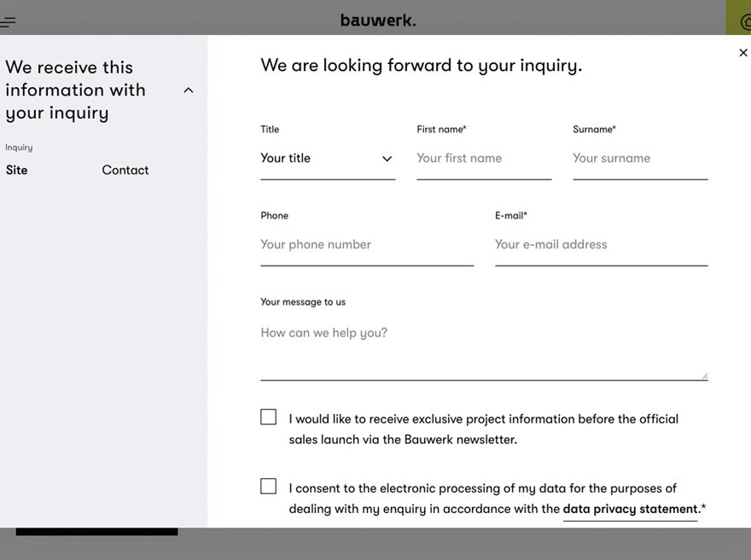Image resolution: width=751 pixels, height=560 pixels.
Task: Collapse the inquiry information panel
Action: coord(188,89)
